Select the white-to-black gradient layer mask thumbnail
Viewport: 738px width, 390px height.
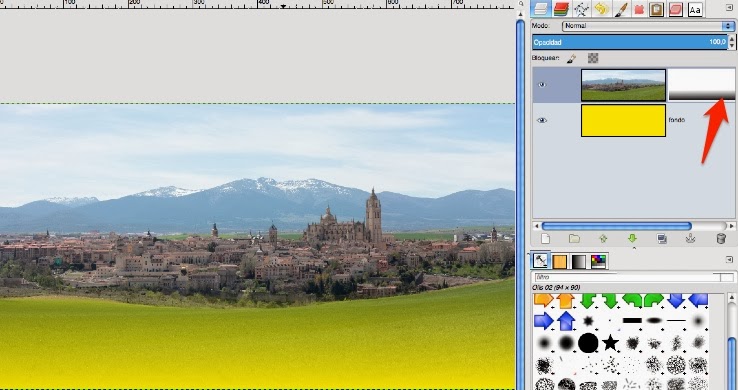point(701,85)
